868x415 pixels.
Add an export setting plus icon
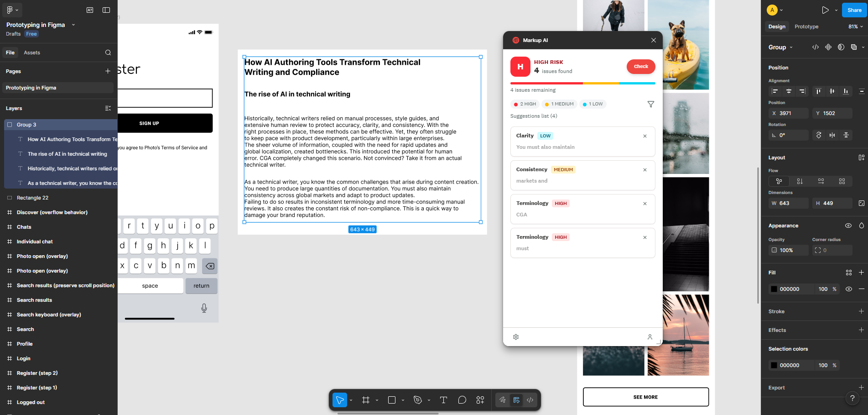861,388
